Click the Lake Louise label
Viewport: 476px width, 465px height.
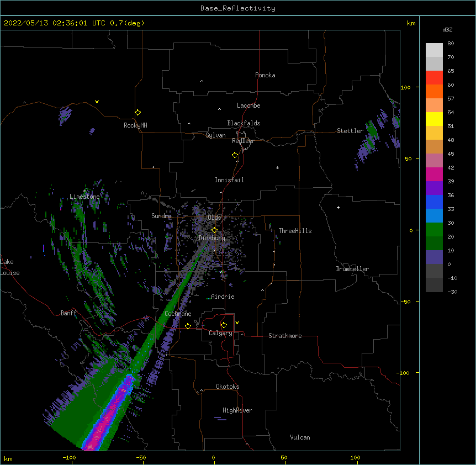tap(10, 267)
